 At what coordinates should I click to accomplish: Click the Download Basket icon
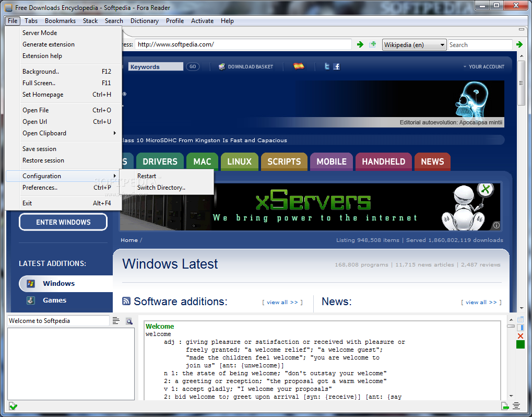coord(221,66)
